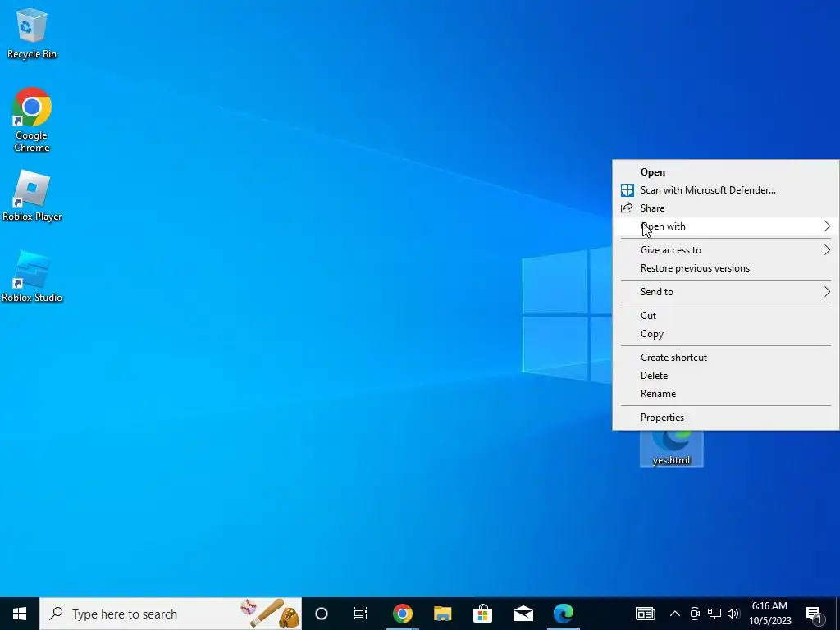Click the Meet Now tray icon
This screenshot has width=840, height=630.
[695, 614]
